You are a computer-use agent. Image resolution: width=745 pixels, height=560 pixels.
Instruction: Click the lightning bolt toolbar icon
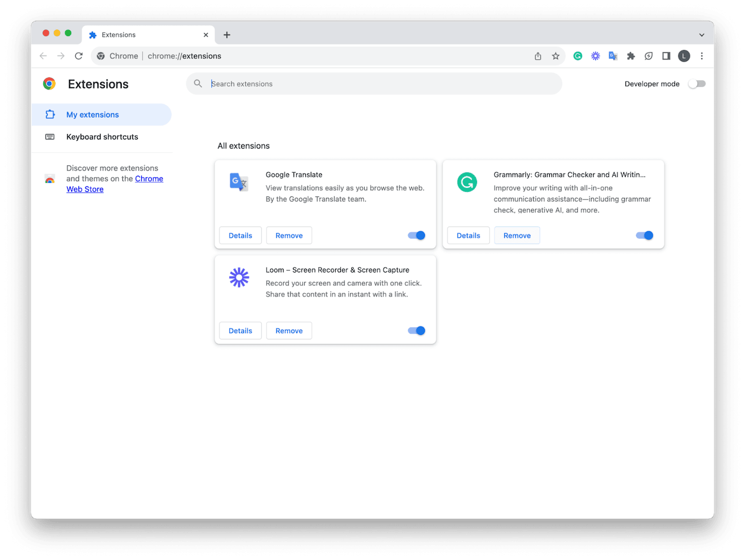pos(649,56)
